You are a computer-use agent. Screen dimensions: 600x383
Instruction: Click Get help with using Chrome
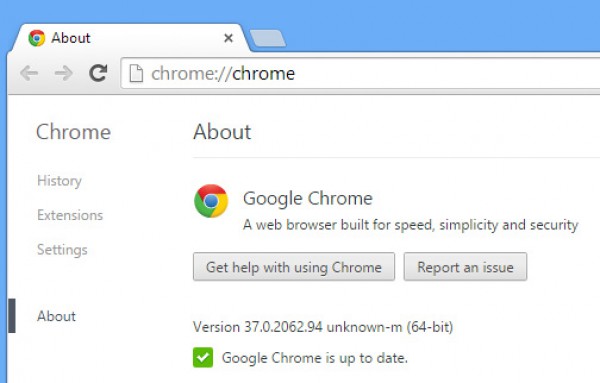click(294, 267)
